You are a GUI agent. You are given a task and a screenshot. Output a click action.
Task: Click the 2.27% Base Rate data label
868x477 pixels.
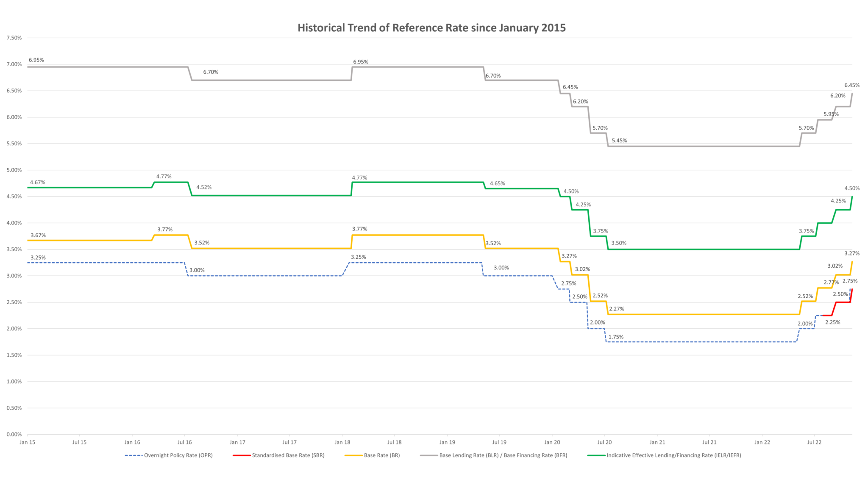(616, 309)
